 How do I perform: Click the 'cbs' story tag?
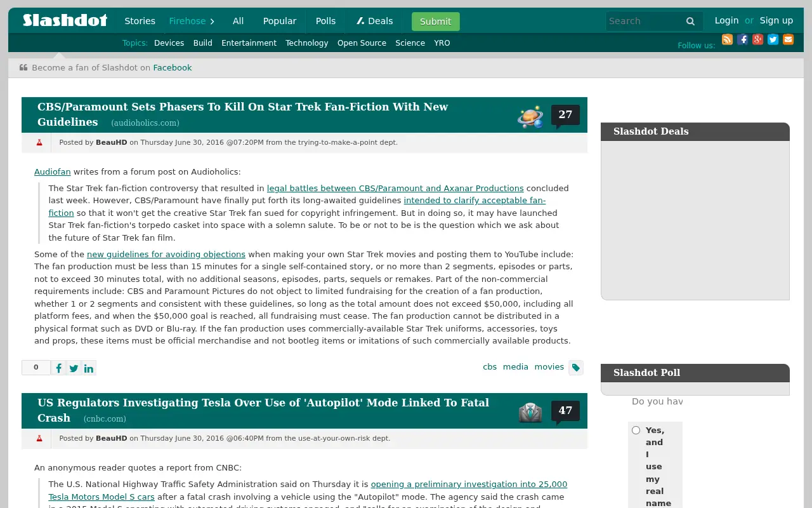pos(490,367)
